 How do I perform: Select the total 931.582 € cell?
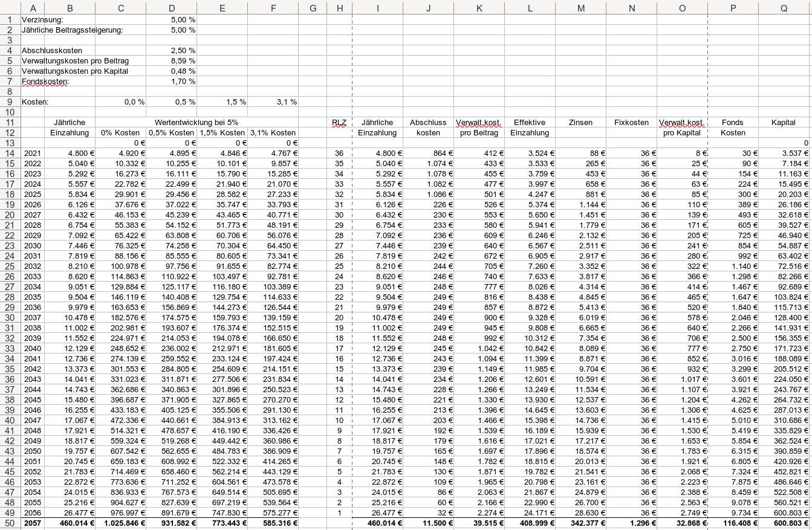click(x=171, y=523)
